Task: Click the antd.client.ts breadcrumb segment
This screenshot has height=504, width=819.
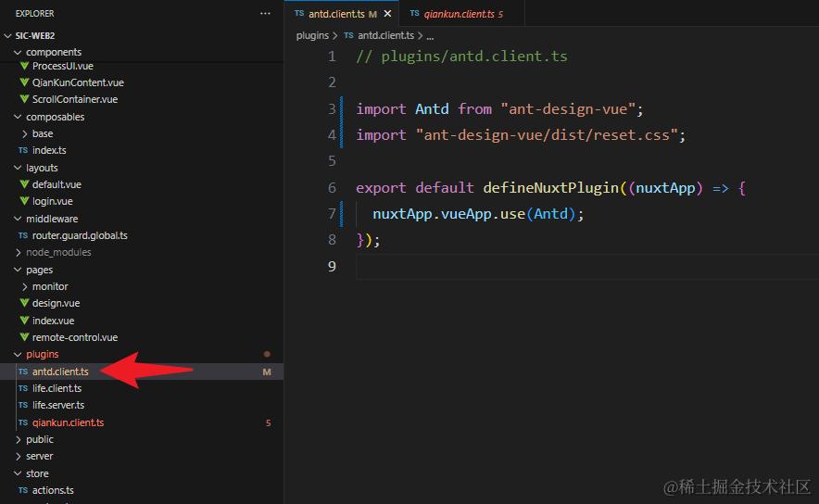Action: (x=385, y=35)
